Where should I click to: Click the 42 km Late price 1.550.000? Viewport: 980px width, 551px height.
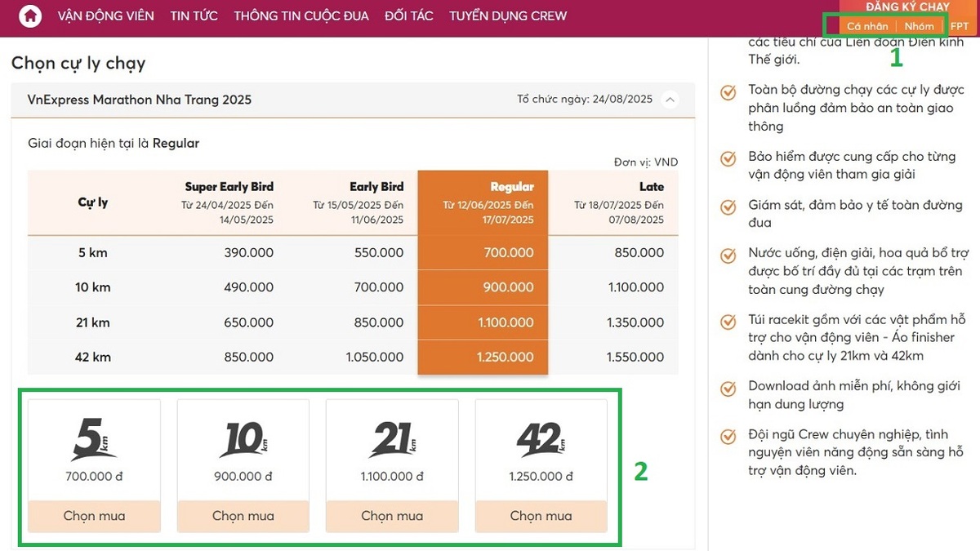click(635, 358)
